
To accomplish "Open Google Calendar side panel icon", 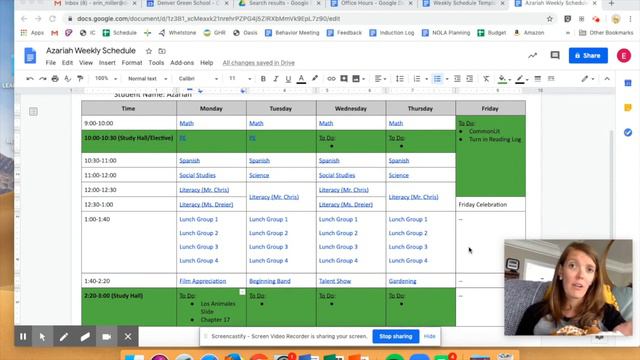I will point(628,83).
